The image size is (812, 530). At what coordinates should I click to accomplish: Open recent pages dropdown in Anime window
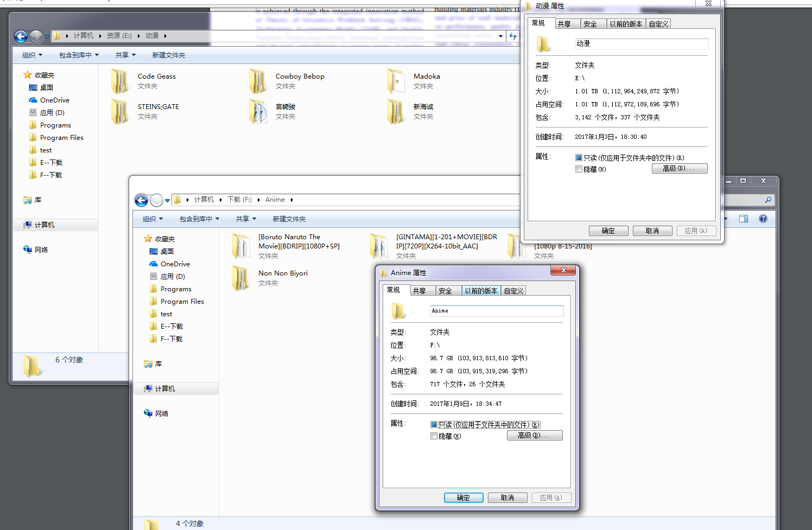(167, 201)
